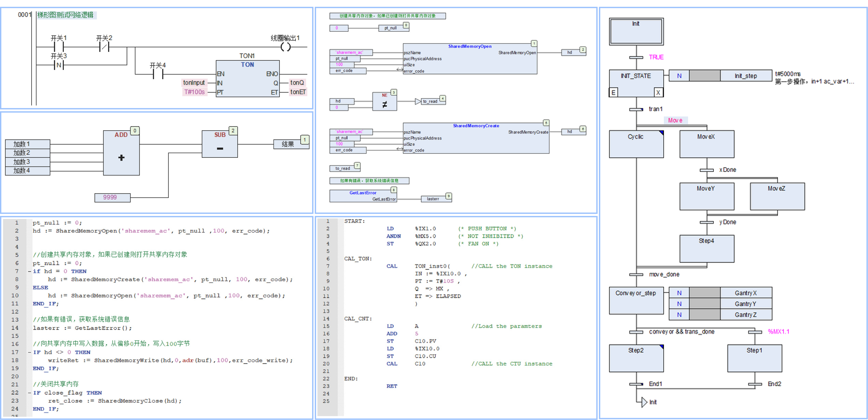Click the Init jump arrow in the SFC
Viewport: 868px width, 420px height.
(x=644, y=402)
